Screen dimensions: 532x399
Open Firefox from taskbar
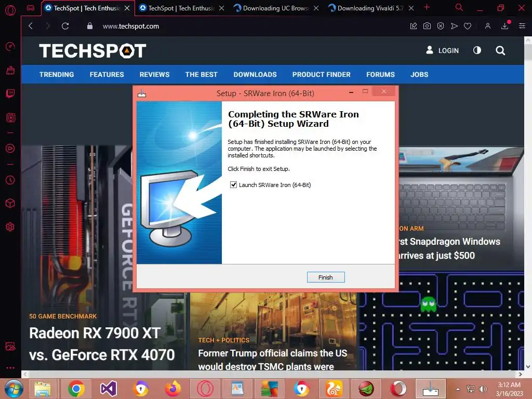[x=173, y=389]
